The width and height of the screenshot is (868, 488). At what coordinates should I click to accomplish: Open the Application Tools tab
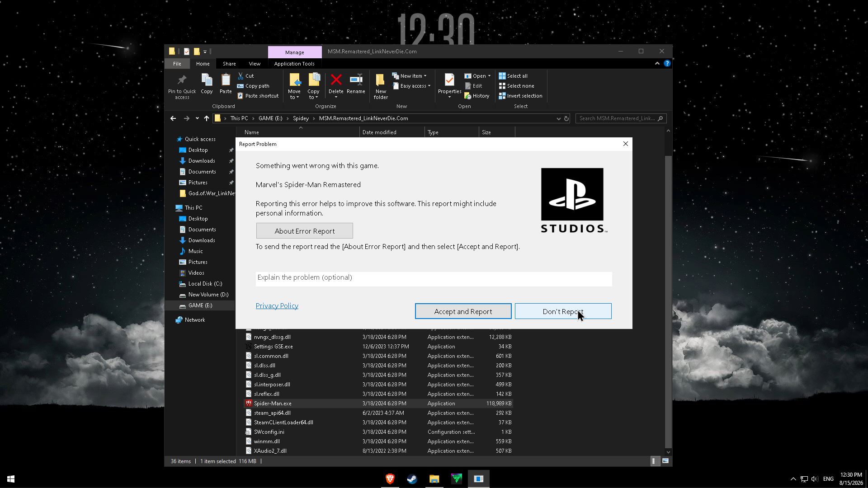(294, 64)
